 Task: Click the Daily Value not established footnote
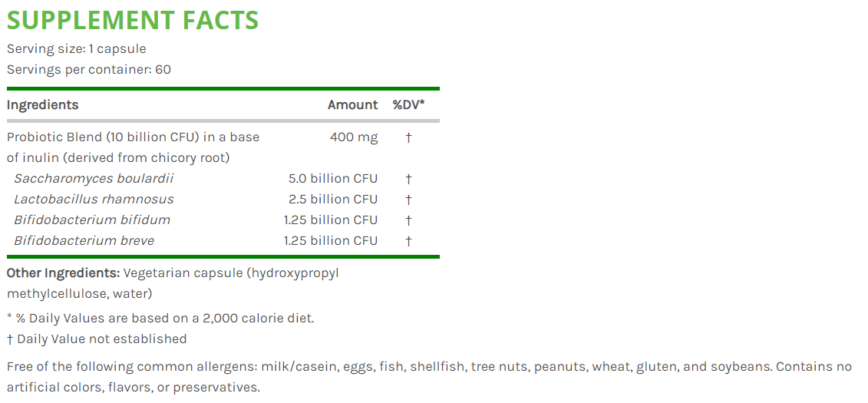pos(97,339)
